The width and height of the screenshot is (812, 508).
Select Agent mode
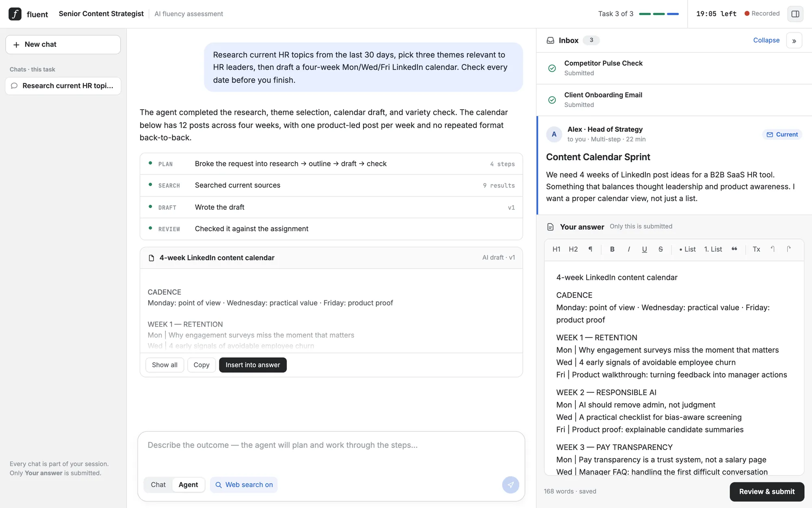(188, 485)
